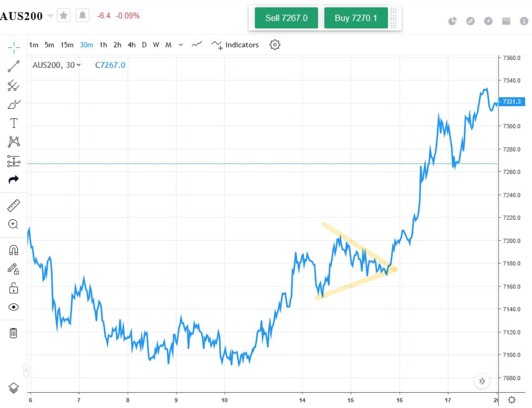Select the Text annotation tool

coord(13,123)
